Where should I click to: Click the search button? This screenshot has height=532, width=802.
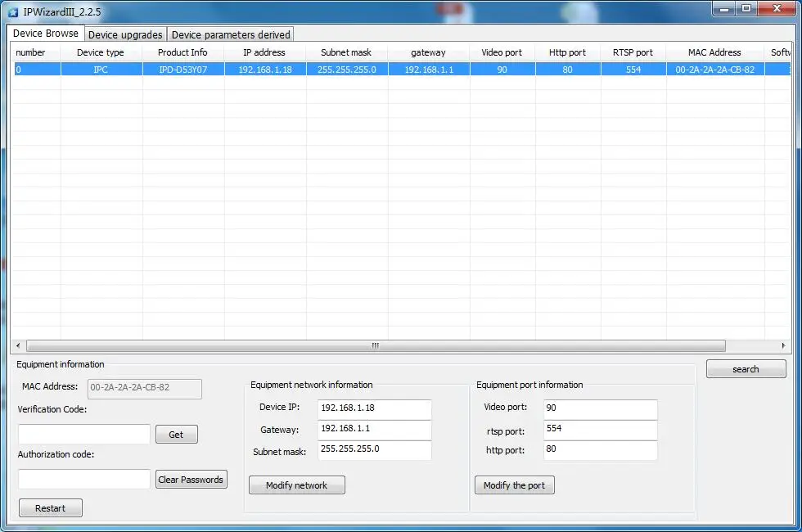tap(746, 369)
